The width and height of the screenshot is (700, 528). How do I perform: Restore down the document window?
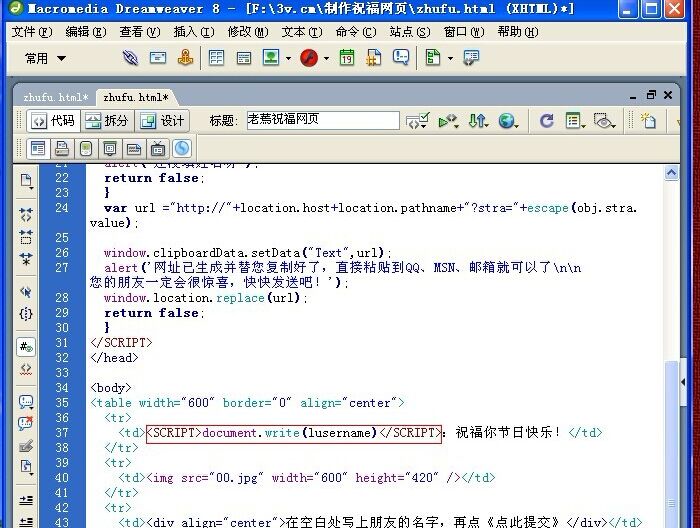[651, 95]
